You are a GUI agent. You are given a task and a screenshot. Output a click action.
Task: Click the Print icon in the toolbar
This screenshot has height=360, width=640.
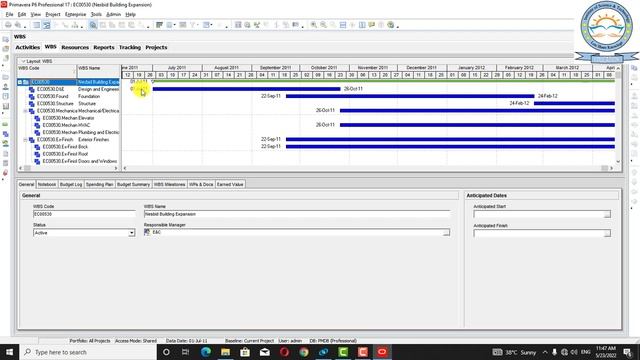coord(8,25)
